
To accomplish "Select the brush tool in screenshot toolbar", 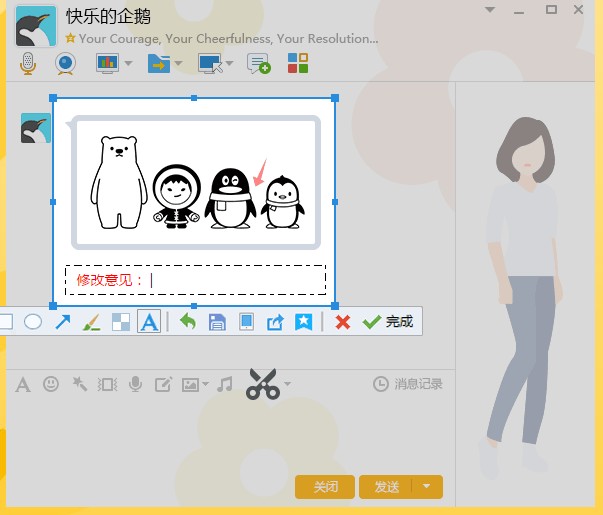I will point(92,322).
